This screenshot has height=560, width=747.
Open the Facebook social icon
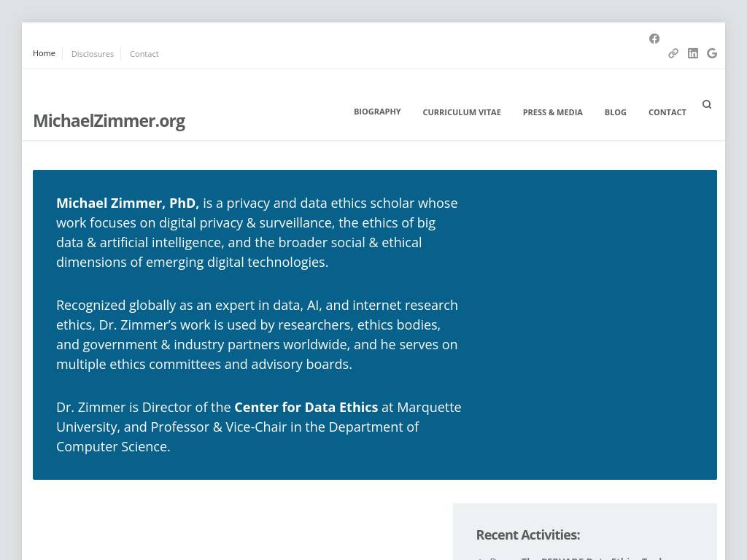(654, 39)
